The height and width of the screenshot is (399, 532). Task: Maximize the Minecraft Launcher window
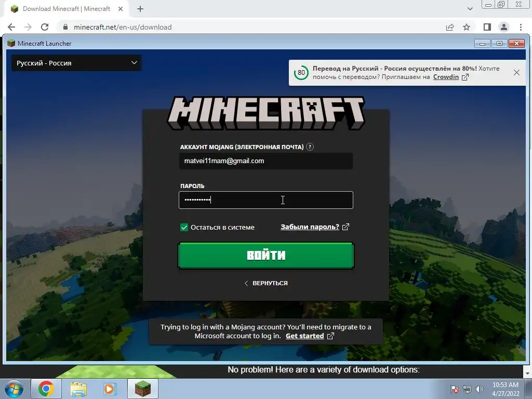pyautogui.click(x=499, y=44)
